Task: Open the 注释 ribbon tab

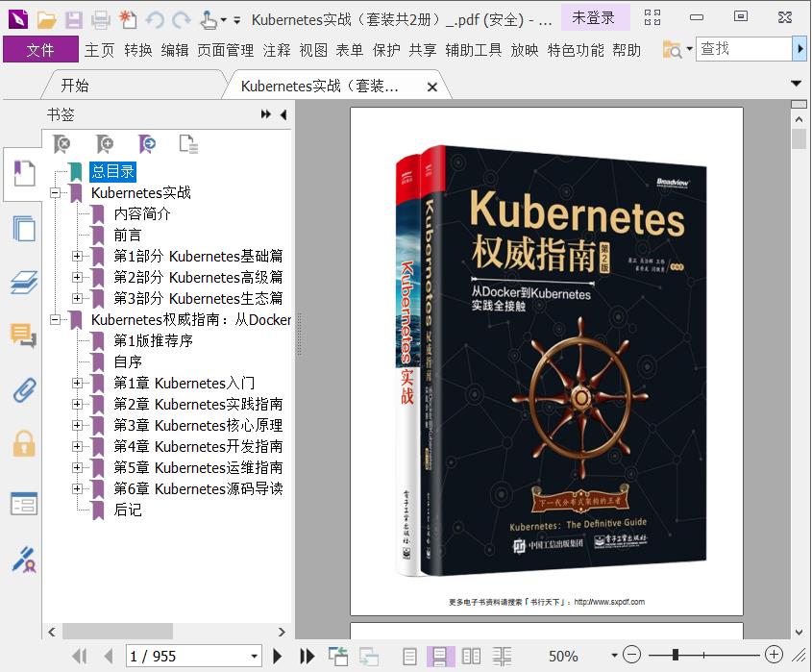Action: (x=277, y=50)
